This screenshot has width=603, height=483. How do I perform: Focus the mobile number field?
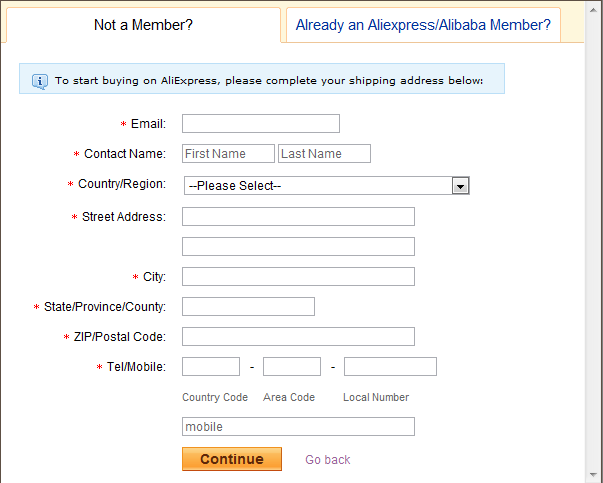click(x=298, y=427)
